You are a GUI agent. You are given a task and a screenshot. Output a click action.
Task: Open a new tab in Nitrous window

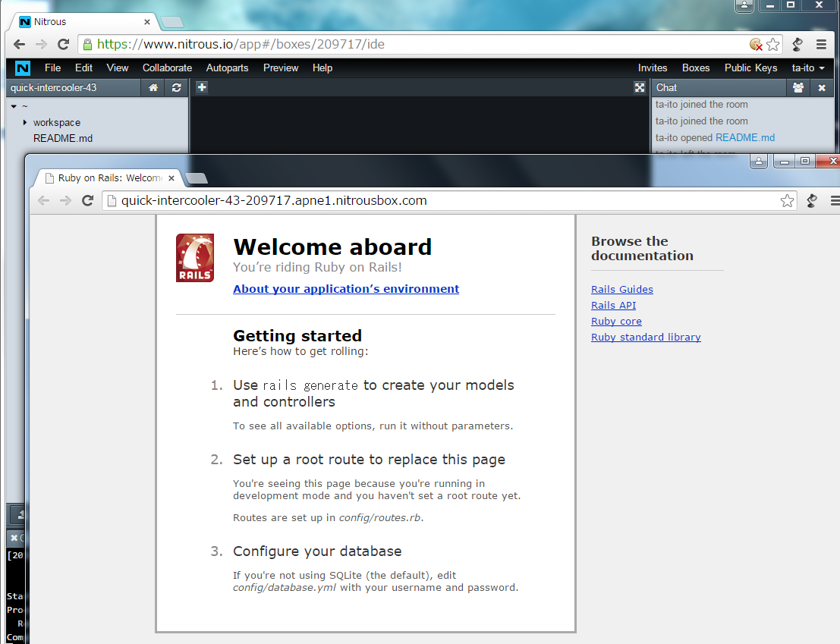[x=172, y=22]
